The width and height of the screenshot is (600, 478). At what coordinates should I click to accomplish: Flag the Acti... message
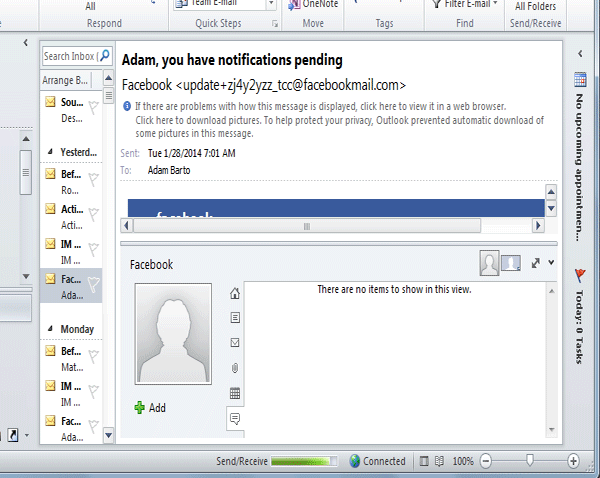[93, 214]
